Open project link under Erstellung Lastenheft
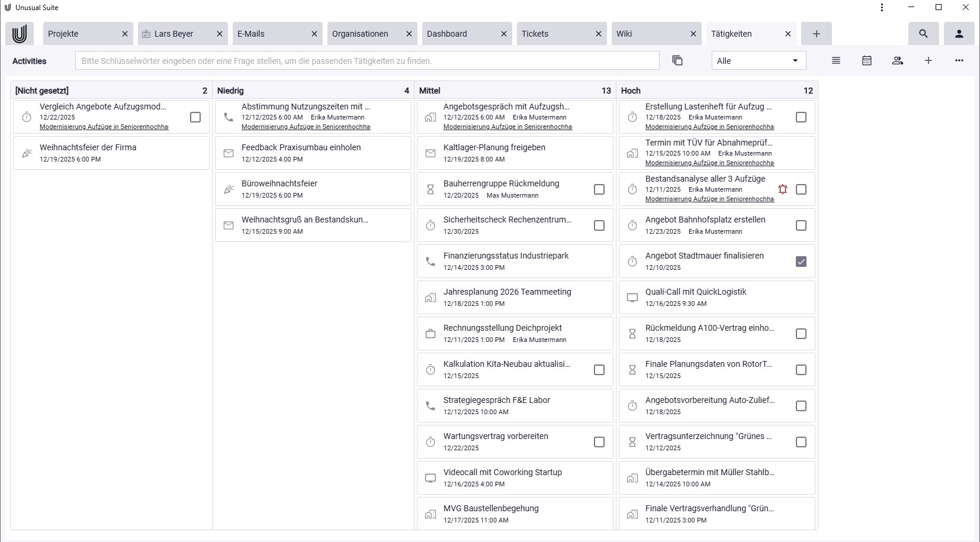The height and width of the screenshot is (542, 980). tap(709, 127)
